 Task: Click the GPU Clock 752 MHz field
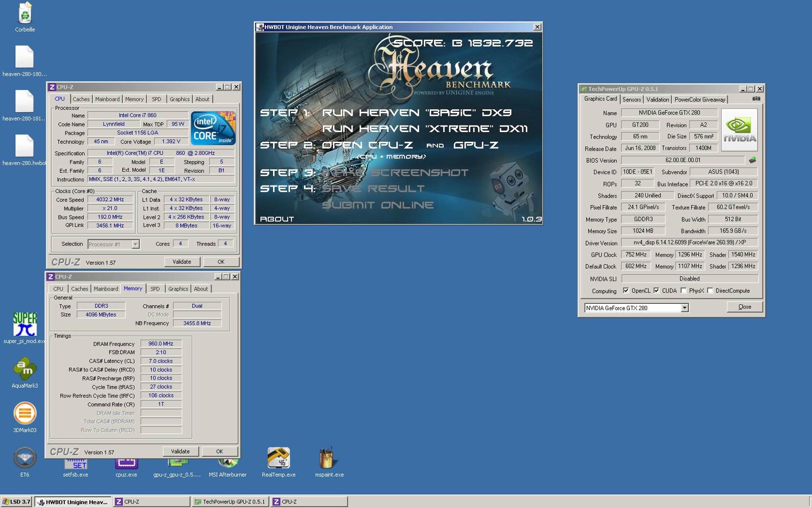(636, 255)
